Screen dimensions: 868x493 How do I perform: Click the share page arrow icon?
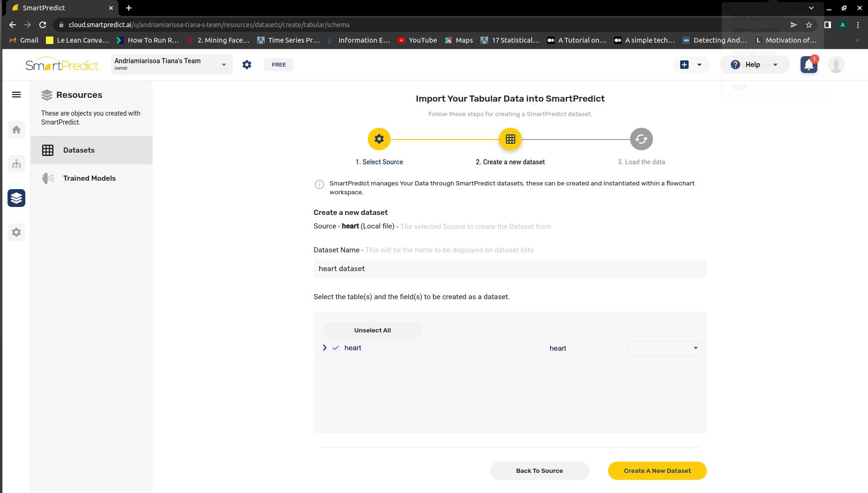pos(794,25)
